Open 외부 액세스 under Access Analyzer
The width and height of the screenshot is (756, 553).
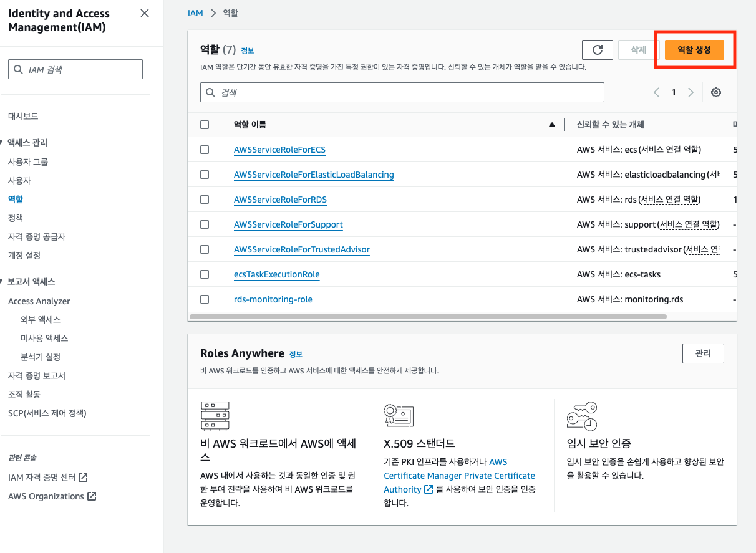click(41, 320)
